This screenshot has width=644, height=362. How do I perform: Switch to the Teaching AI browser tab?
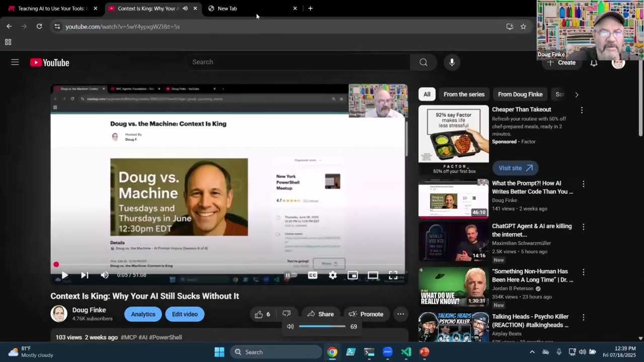[x=53, y=9]
